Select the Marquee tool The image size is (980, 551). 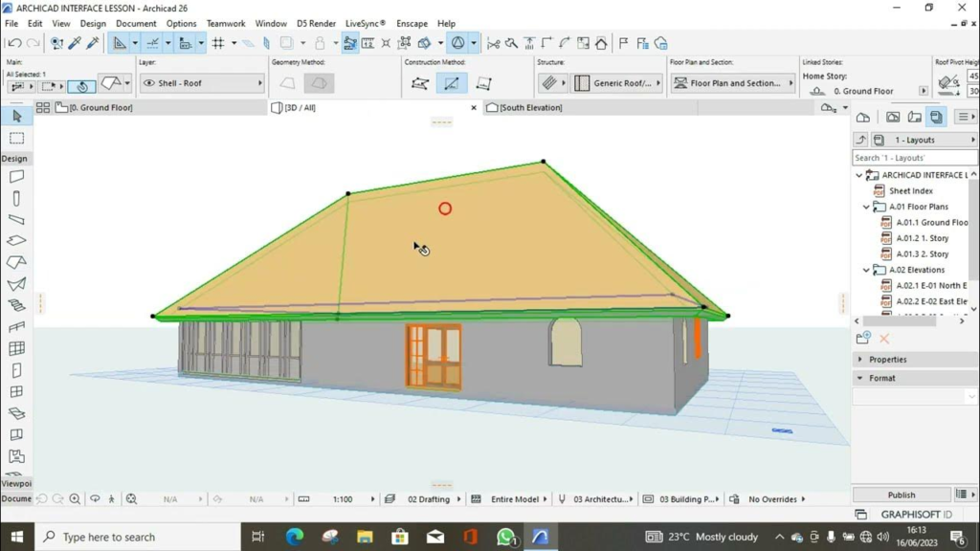(17, 138)
